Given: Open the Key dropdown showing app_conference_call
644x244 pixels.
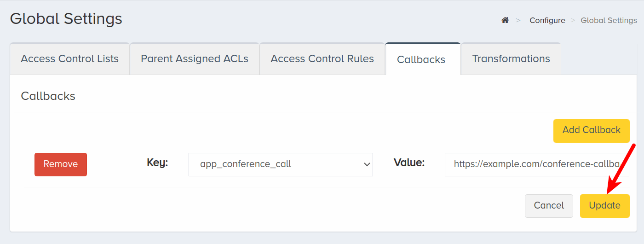Looking at the screenshot, I should (281, 164).
